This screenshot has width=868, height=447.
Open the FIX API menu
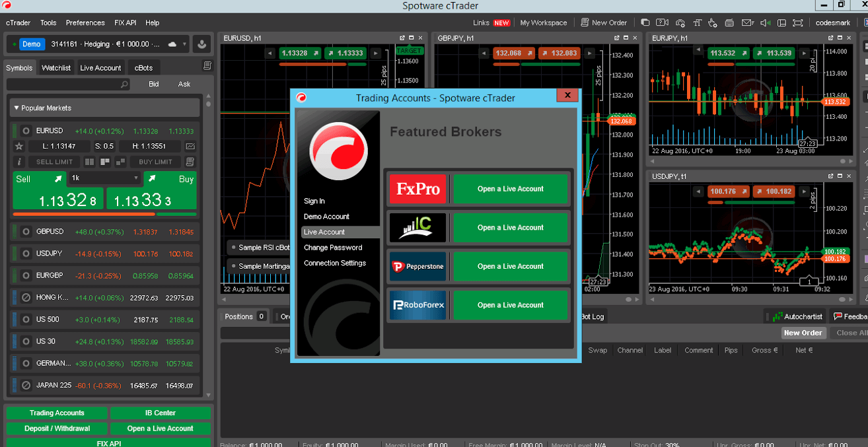tap(125, 22)
